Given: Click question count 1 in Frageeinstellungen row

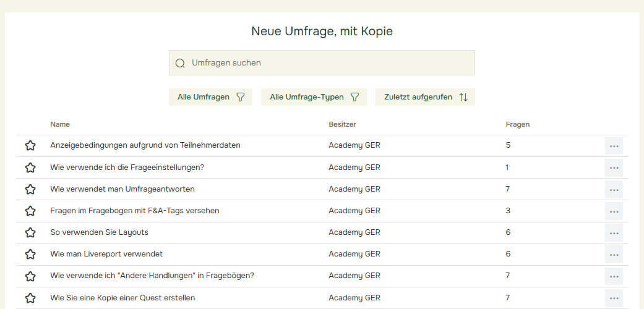Looking at the screenshot, I should [507, 167].
